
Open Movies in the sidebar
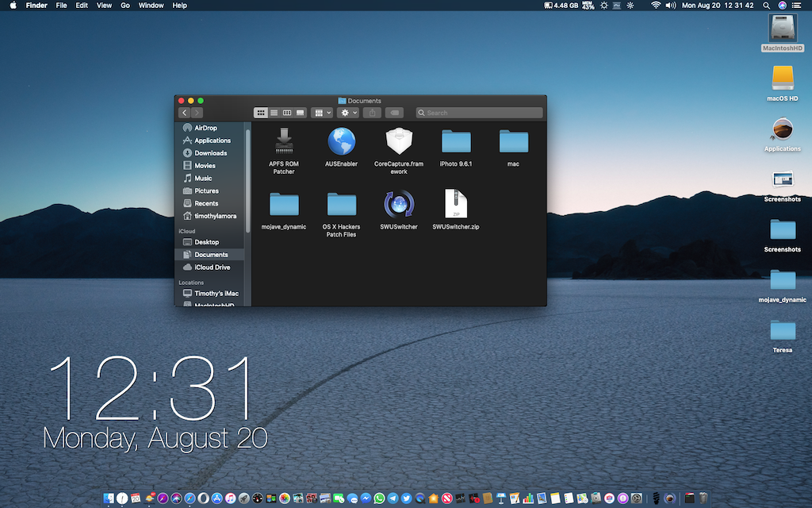210,166
